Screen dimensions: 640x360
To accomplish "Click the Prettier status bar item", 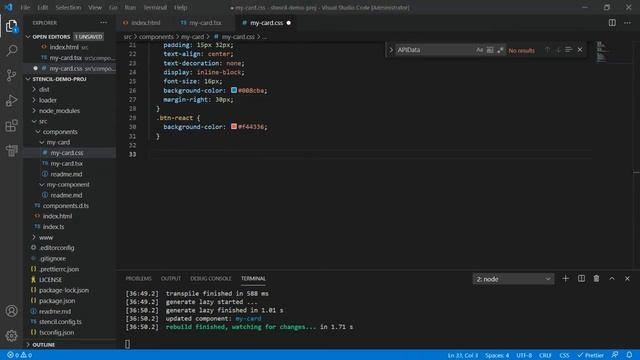I will [x=591, y=356].
